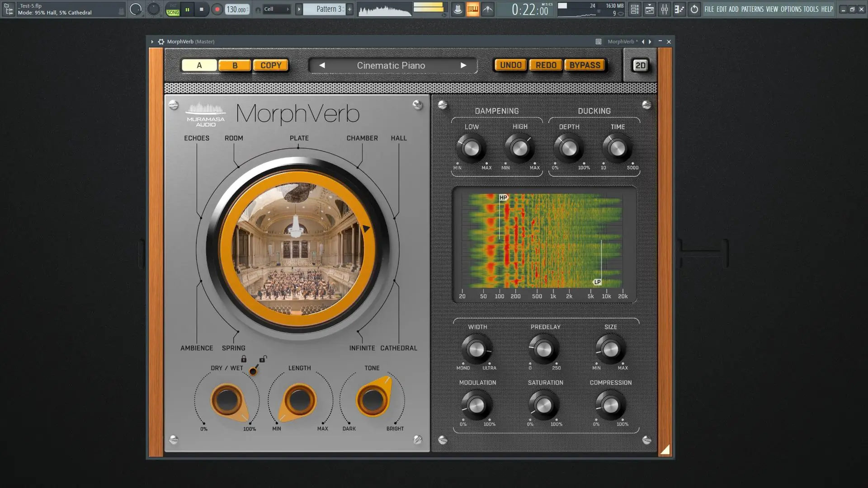Open the mixer window icon
This screenshot has width=868, height=488.
point(664,9)
